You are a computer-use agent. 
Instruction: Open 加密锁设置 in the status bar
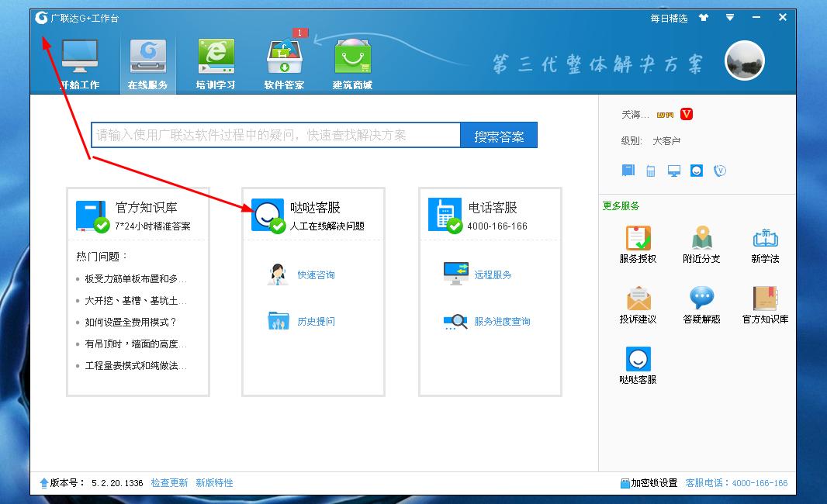click(649, 482)
